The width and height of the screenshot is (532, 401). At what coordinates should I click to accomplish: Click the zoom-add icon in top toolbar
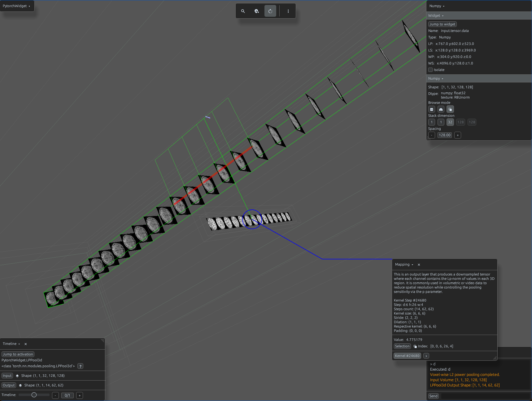tap(257, 11)
